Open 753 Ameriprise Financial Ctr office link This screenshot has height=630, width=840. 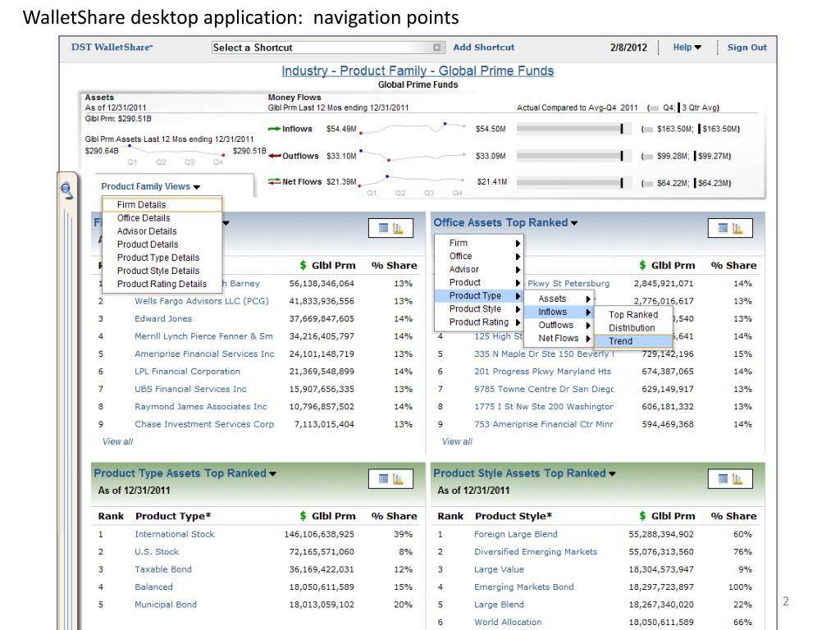click(544, 424)
